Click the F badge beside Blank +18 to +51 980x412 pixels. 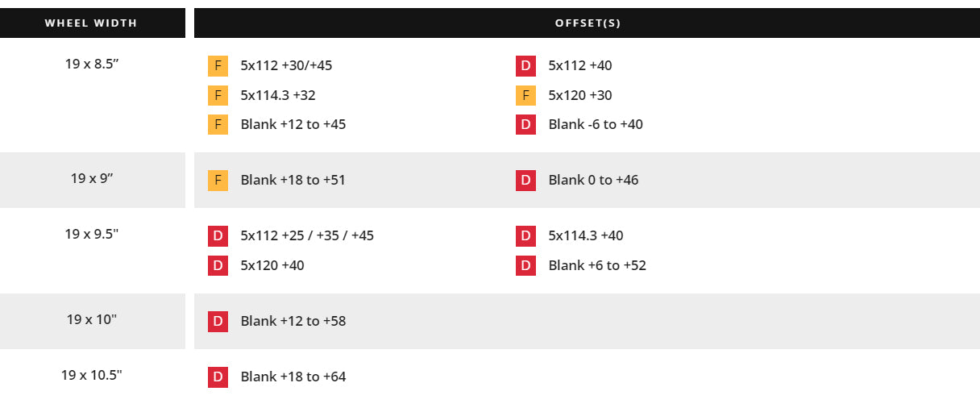(x=218, y=181)
